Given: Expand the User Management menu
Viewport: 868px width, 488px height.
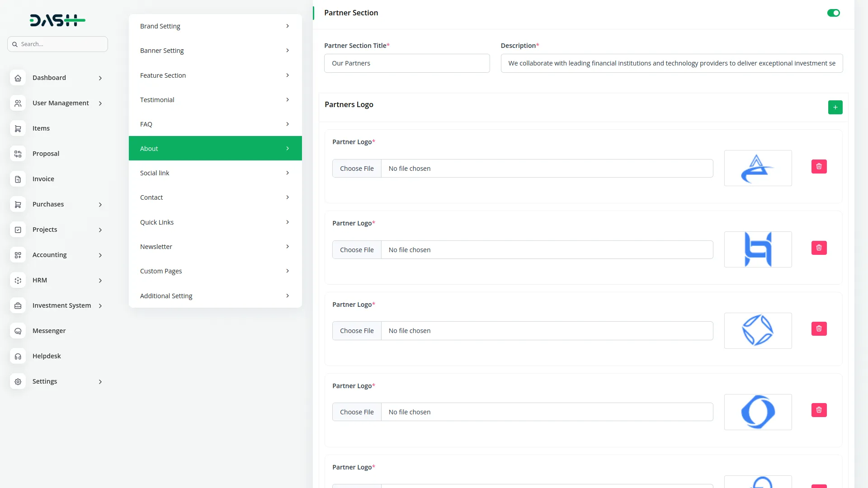Looking at the screenshot, I should (x=61, y=103).
